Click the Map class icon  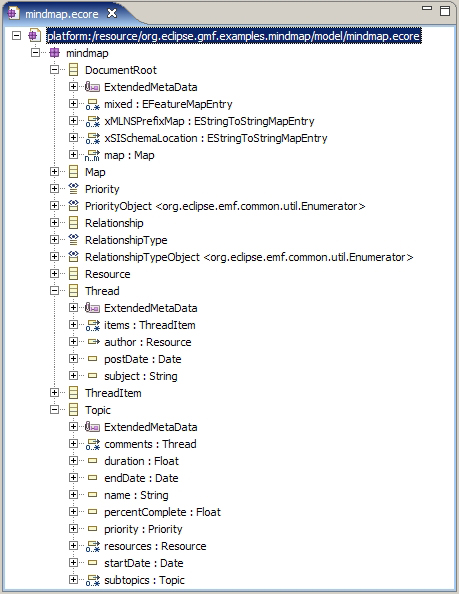point(73,172)
